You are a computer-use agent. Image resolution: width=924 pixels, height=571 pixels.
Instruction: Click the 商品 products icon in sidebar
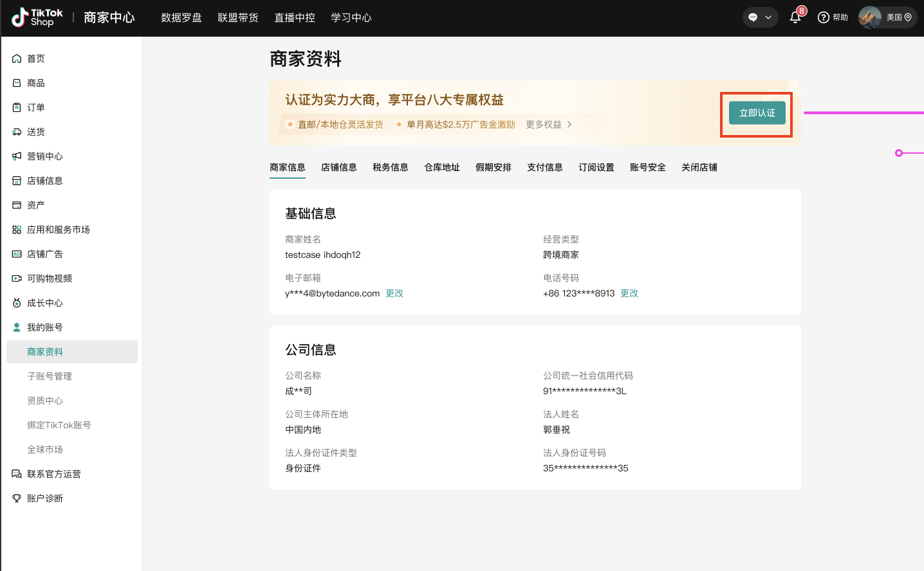[x=17, y=83]
